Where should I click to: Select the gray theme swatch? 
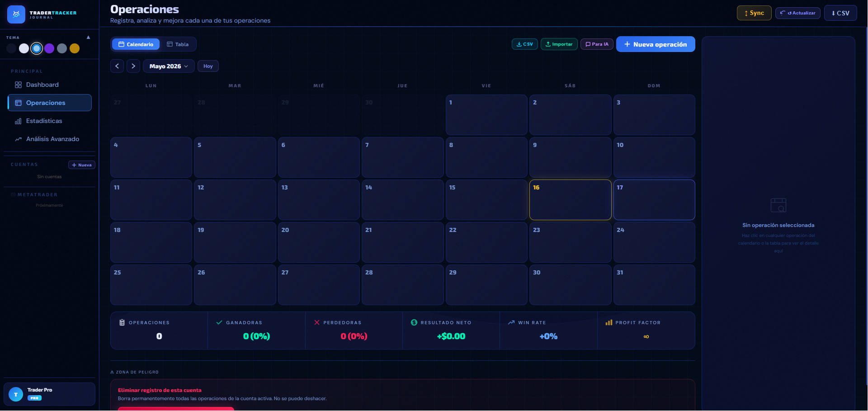click(62, 48)
